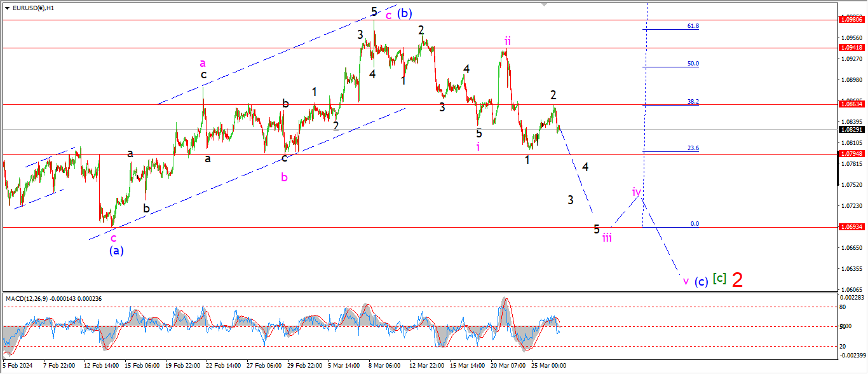Viewport: 868px width, 374px height.
Task: Click the magenta iv wave label
Action: pyautogui.click(x=637, y=191)
